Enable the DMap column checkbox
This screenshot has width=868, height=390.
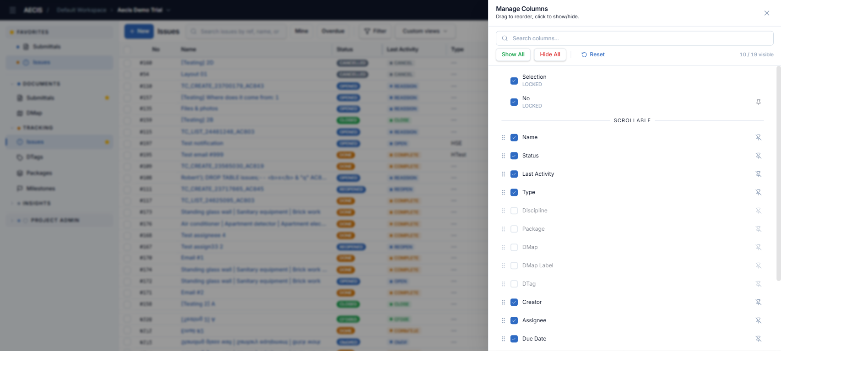click(x=514, y=247)
